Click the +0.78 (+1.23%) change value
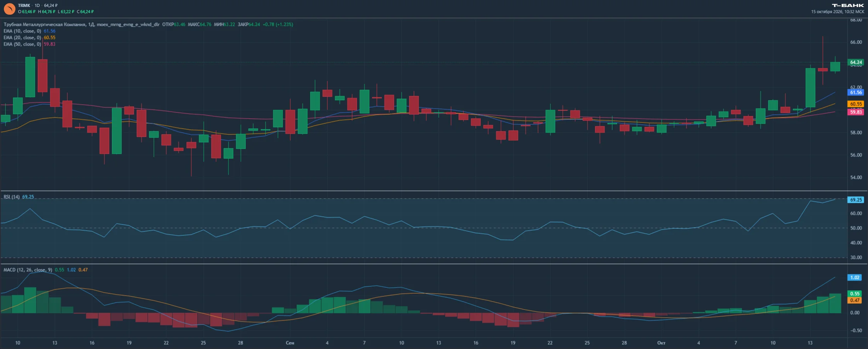868x349 pixels. tap(278, 24)
